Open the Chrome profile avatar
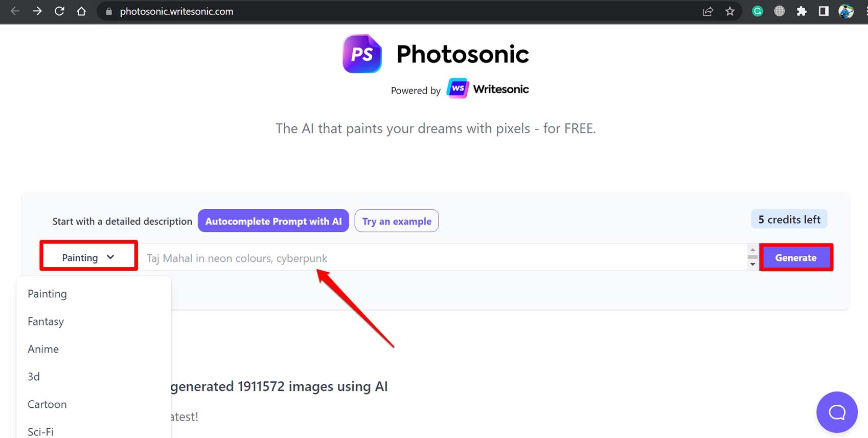868x438 pixels. pyautogui.click(x=846, y=11)
